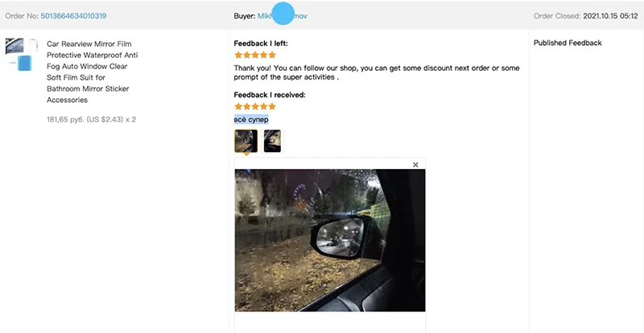
Task: Click the car mirror product thumbnail
Action: coord(14,46)
